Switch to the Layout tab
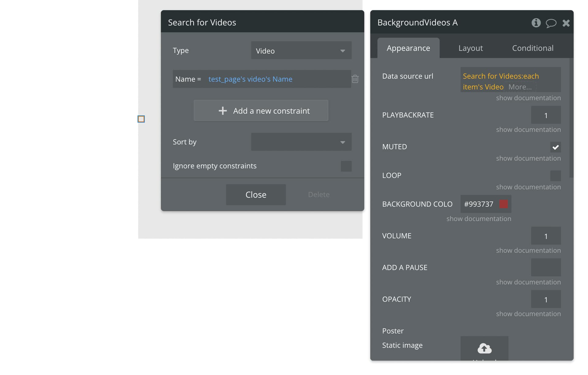588x375 pixels. [x=470, y=48]
